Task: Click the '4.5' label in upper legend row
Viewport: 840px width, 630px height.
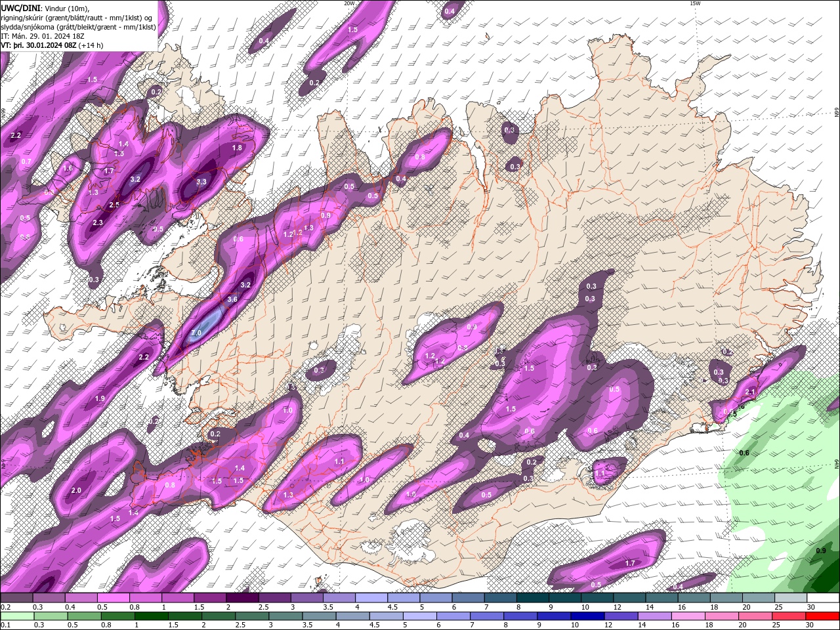Action: tap(392, 607)
